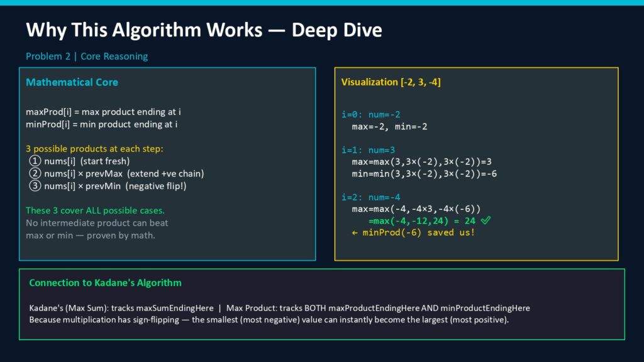Click the circled number 2 bullet
The width and height of the screenshot is (644, 362).
click(35, 173)
